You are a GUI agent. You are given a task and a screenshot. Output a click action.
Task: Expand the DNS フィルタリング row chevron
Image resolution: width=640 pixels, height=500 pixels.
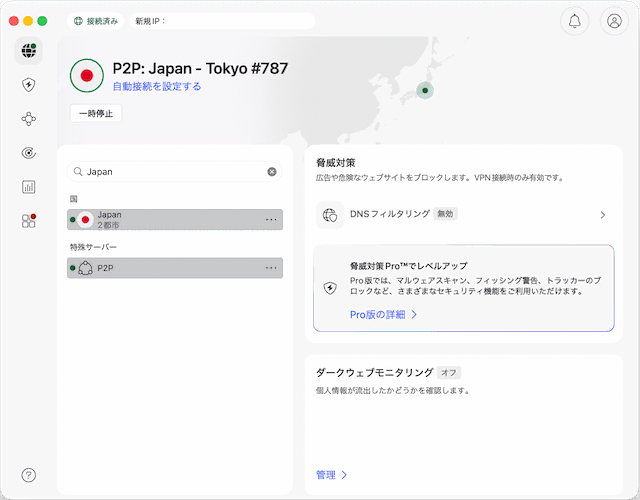pos(603,215)
